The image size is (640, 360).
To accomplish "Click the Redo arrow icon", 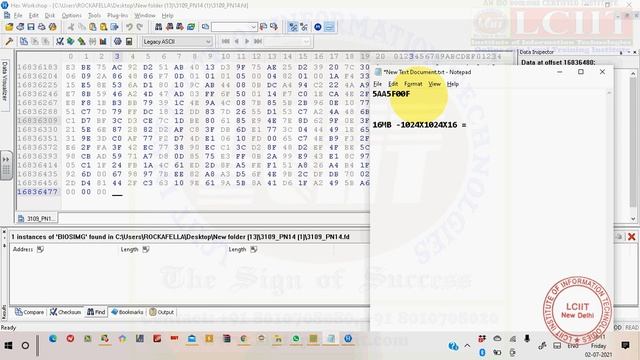I will click(x=140, y=27).
